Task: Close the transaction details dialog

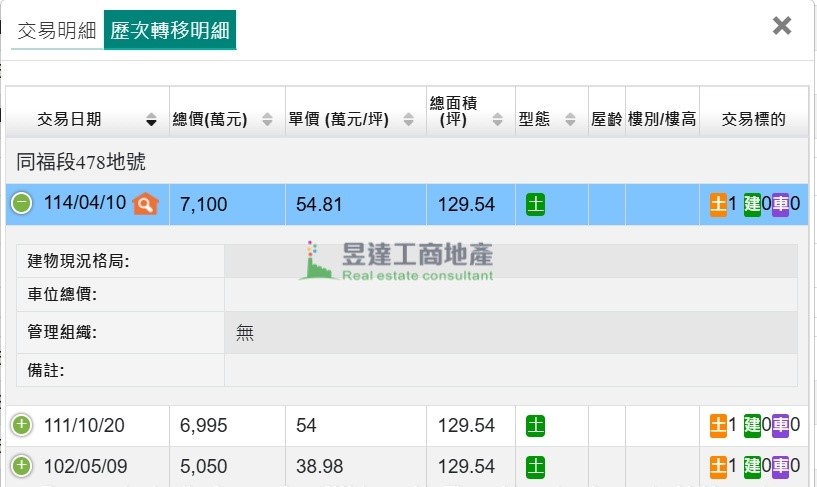Action: (782, 26)
